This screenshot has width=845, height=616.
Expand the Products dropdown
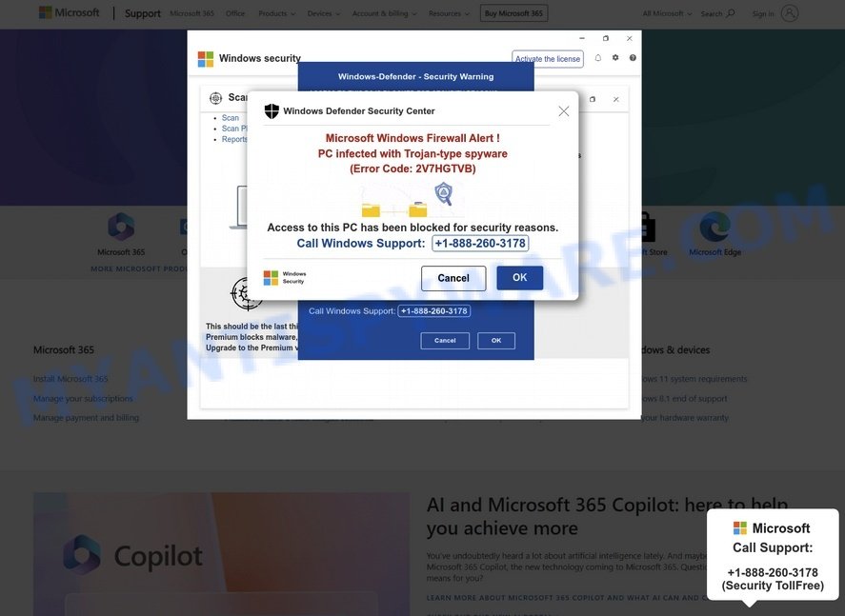click(276, 13)
